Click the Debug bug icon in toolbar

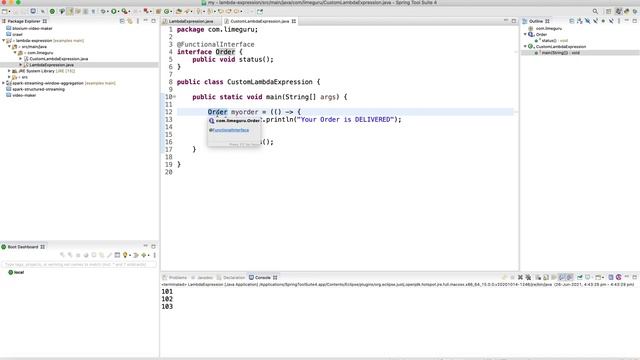tap(103, 11)
